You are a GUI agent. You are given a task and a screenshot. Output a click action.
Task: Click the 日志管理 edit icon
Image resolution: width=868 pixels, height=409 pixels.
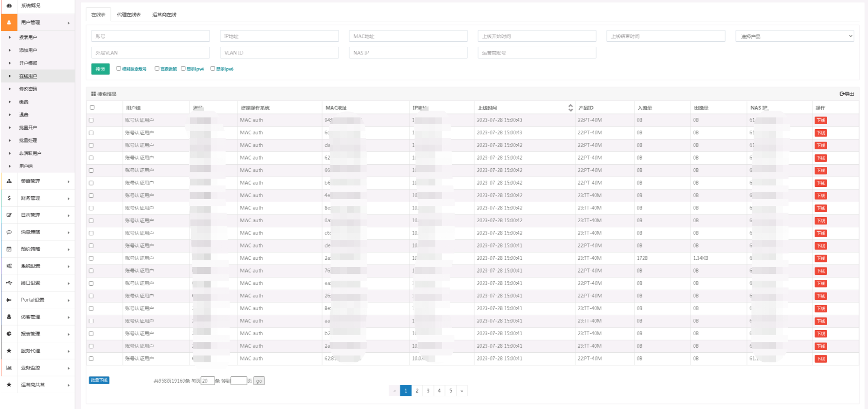point(9,215)
